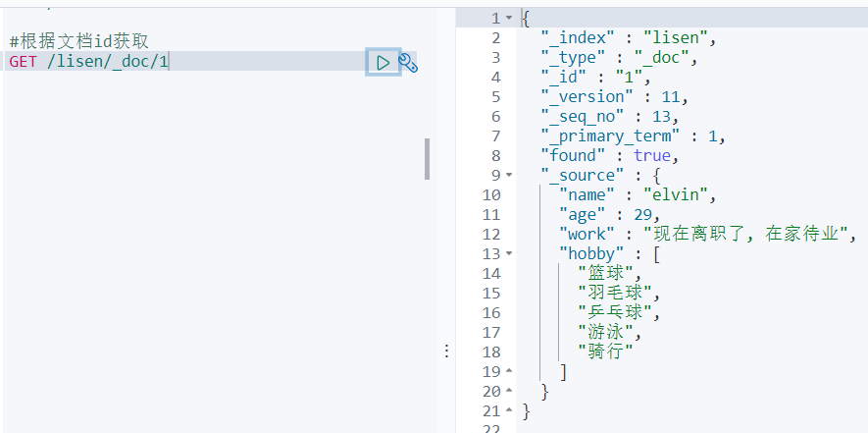Click the "hobby" key text
The width and height of the screenshot is (868, 433).
click(x=591, y=254)
